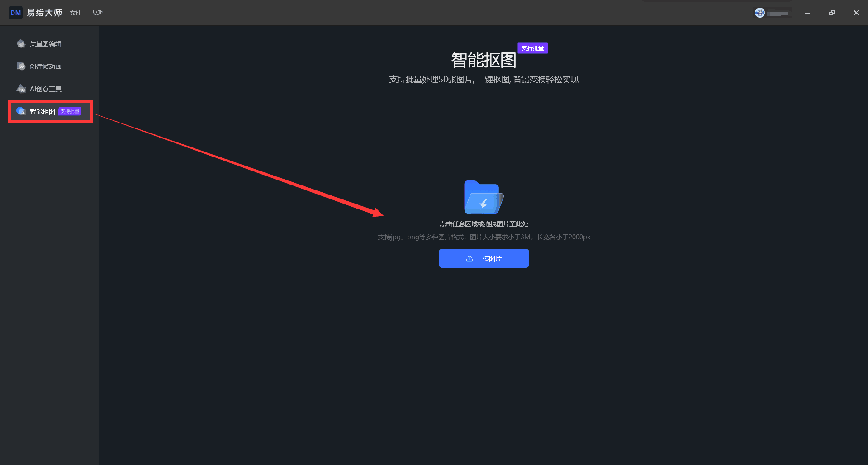Click the 点击任意区域或拖拽图片至此处 prompt text
The width and height of the screenshot is (868, 465).
pos(484,224)
